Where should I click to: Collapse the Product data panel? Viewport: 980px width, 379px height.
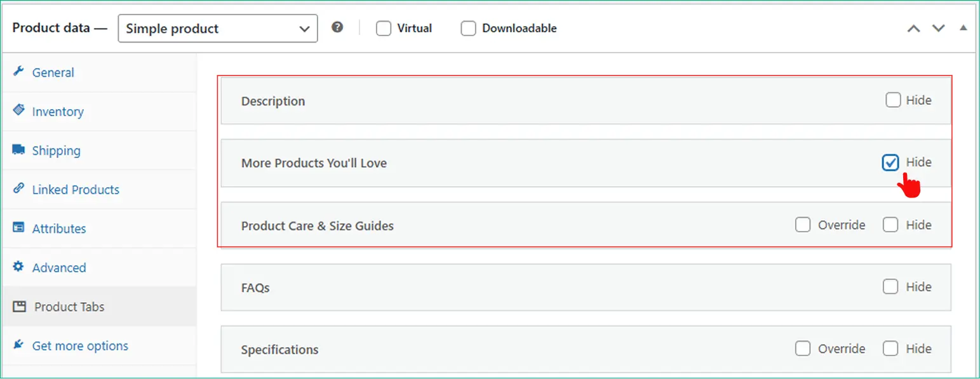coord(963,28)
